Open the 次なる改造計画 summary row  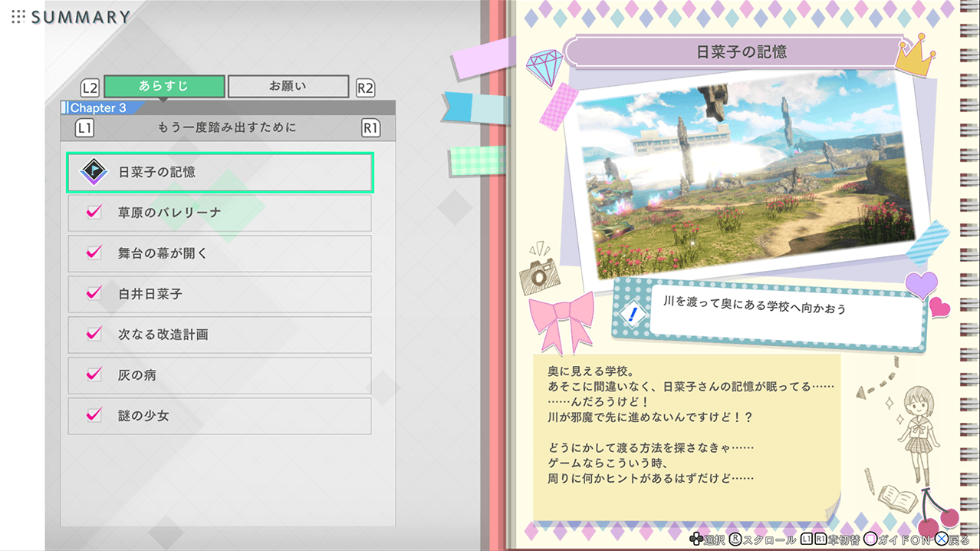point(220,335)
